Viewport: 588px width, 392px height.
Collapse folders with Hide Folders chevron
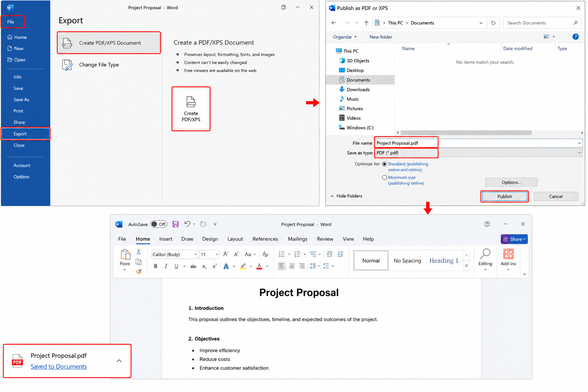coord(332,196)
